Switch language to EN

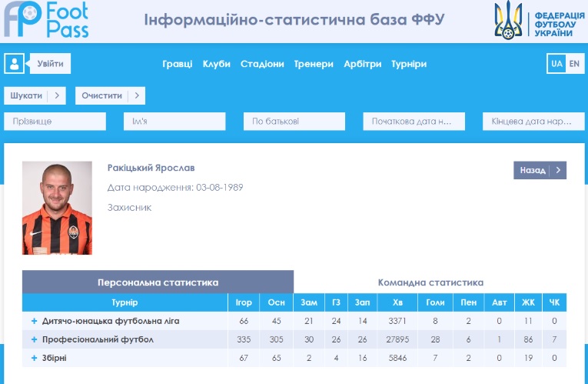574,64
